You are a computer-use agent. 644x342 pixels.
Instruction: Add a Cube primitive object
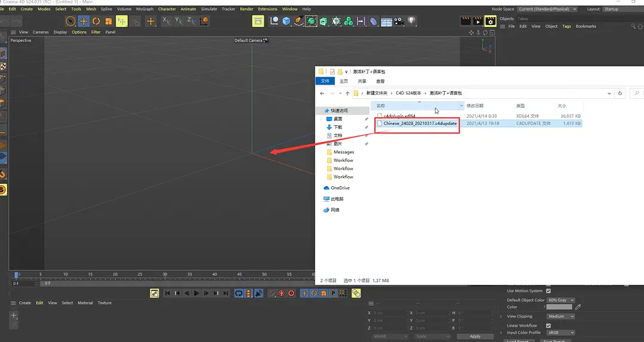(286, 21)
